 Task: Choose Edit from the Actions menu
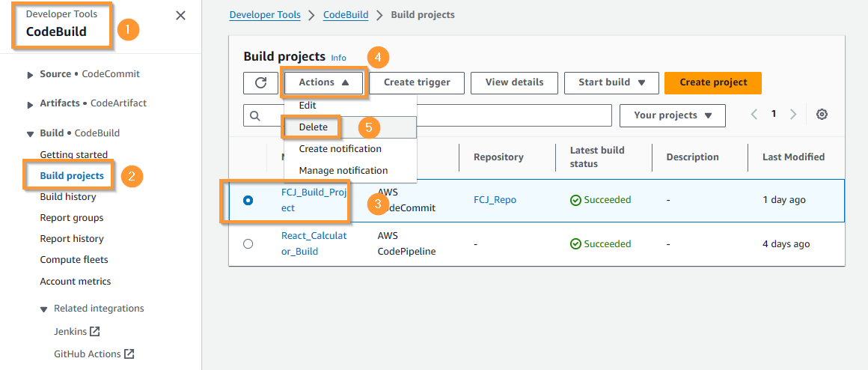(x=350, y=106)
